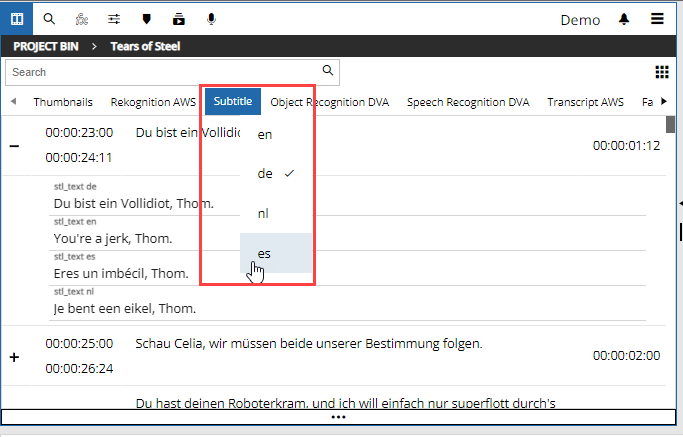683x437 pixels.
Task: Click the sliders settings icon in toolbar
Action: pyautogui.click(x=114, y=19)
